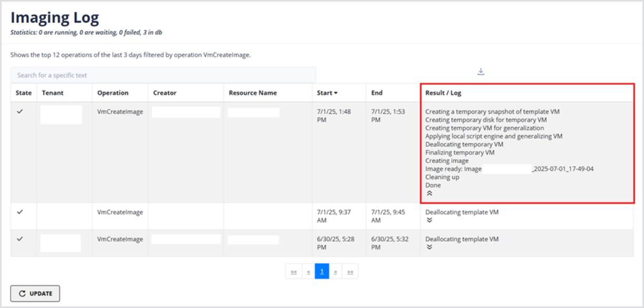Click the Tenant column header
The height and width of the screenshot is (308, 644).
pyautogui.click(x=53, y=93)
